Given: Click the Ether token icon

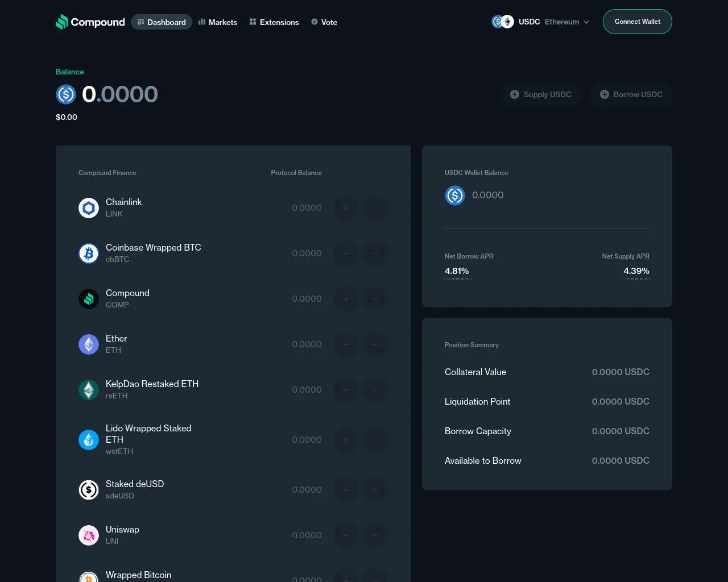Looking at the screenshot, I should [89, 344].
